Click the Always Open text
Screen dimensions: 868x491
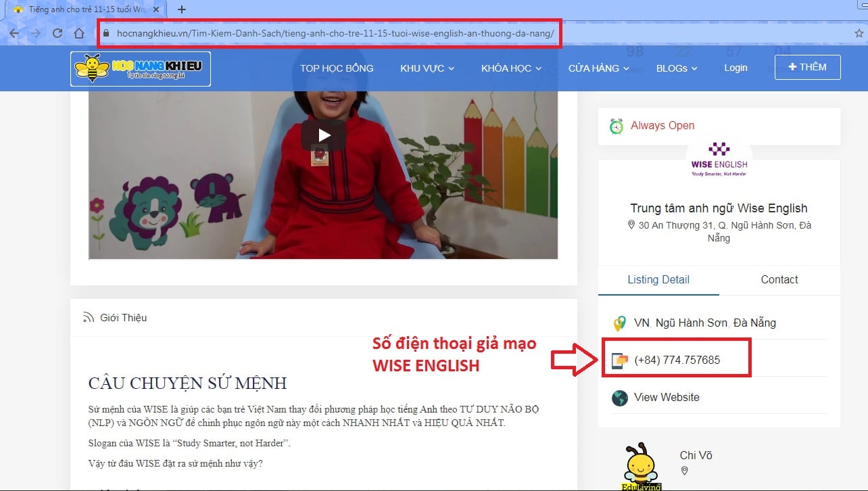pos(662,125)
